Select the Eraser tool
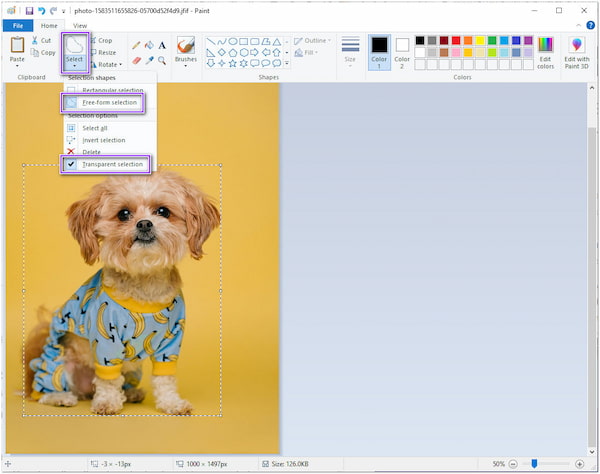 136,60
